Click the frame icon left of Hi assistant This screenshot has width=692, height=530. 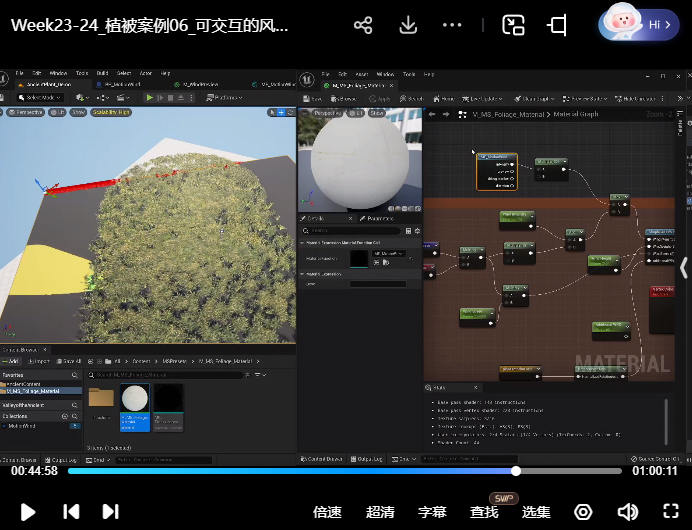point(558,25)
